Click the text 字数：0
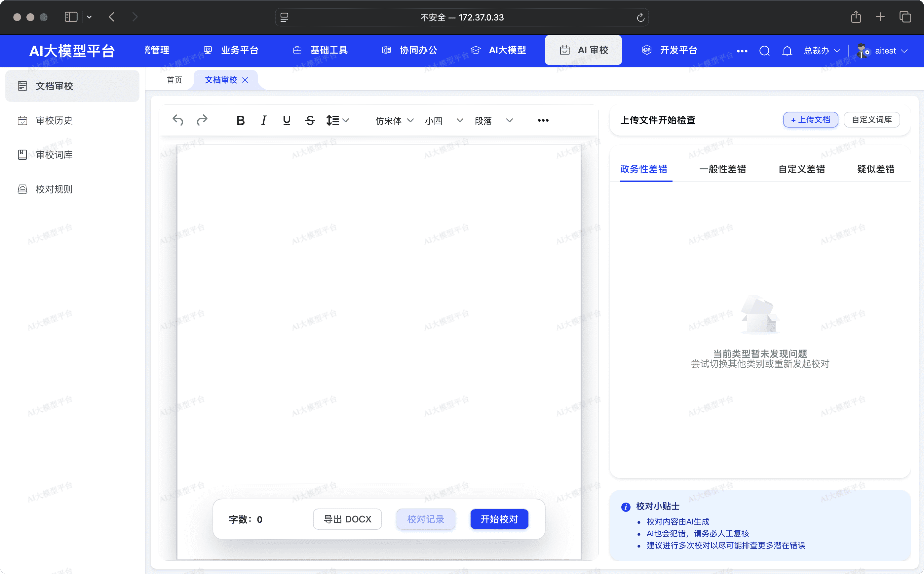Screen dimensions: 924x574 tap(246, 519)
